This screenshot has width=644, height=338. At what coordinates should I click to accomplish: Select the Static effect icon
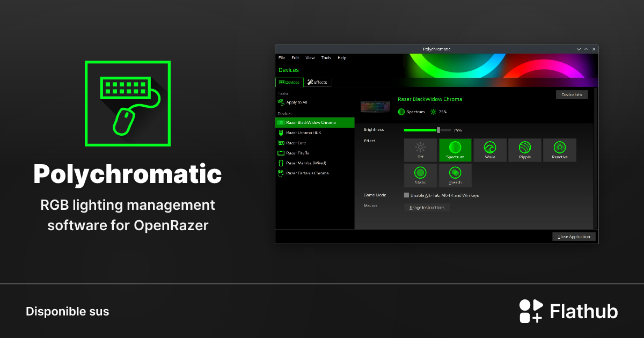(421, 175)
